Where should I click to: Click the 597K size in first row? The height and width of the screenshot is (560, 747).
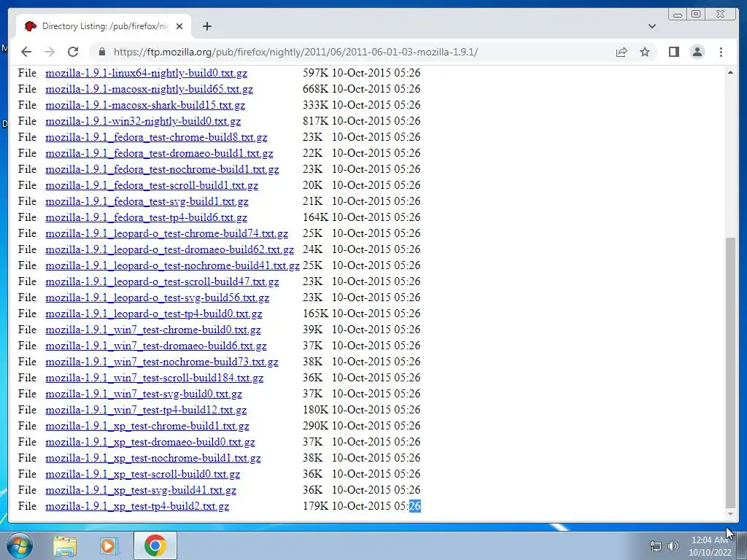(315, 73)
